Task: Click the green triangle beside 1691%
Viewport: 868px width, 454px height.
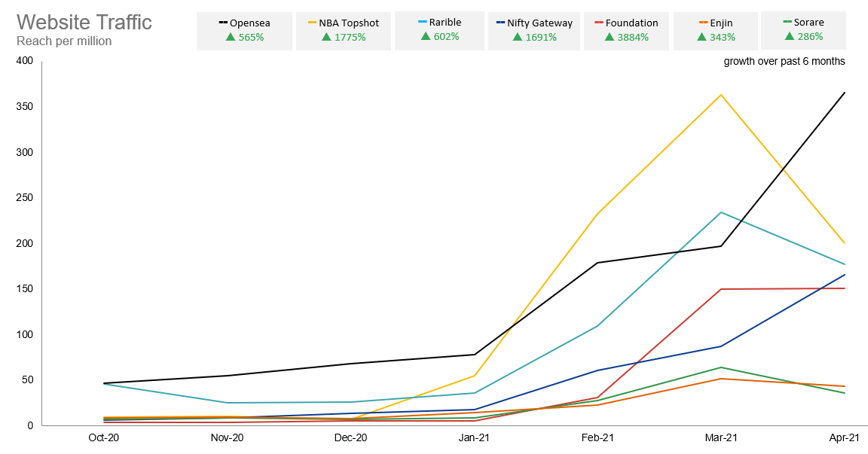Action: point(518,37)
